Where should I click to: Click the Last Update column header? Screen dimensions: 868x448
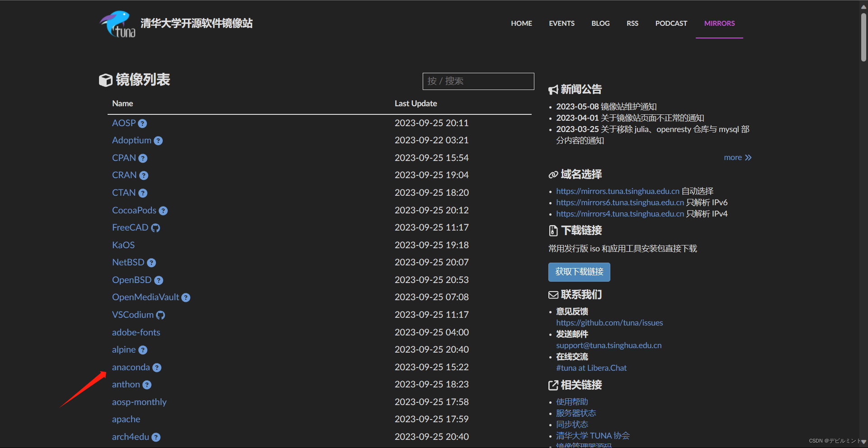coord(415,104)
